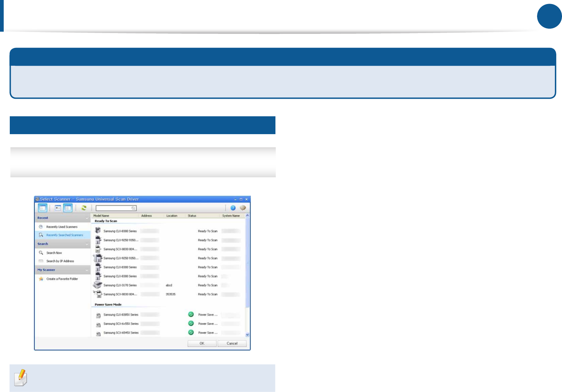Collapse the My Scanner section chevron
The width and height of the screenshot is (562, 392).
click(x=87, y=270)
